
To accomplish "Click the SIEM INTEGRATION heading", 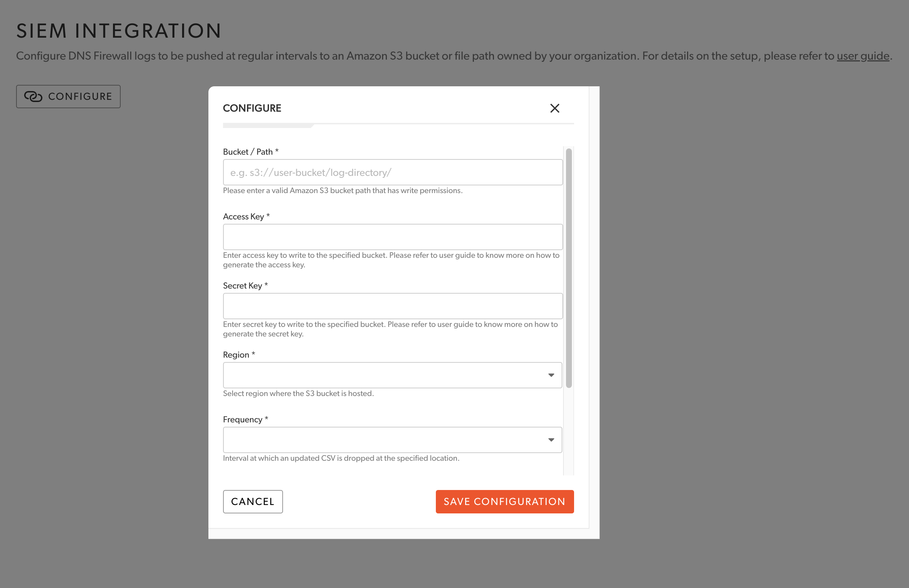I will point(118,31).
